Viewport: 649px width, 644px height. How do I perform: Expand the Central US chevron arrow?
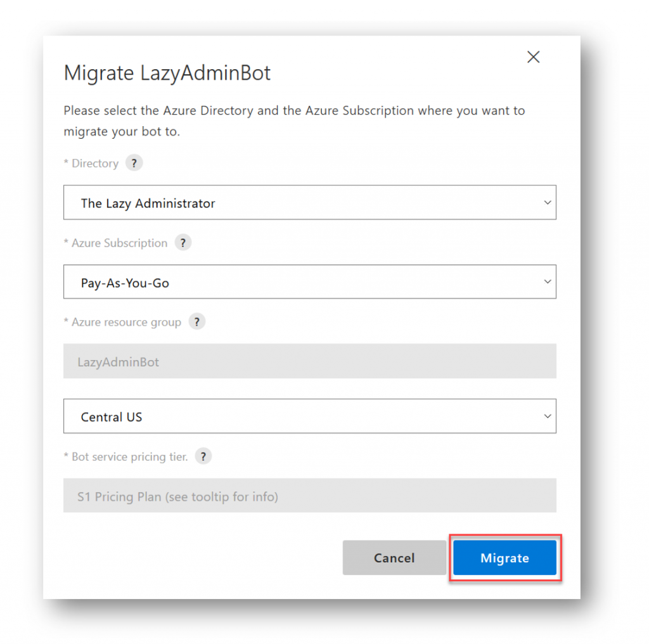click(547, 416)
